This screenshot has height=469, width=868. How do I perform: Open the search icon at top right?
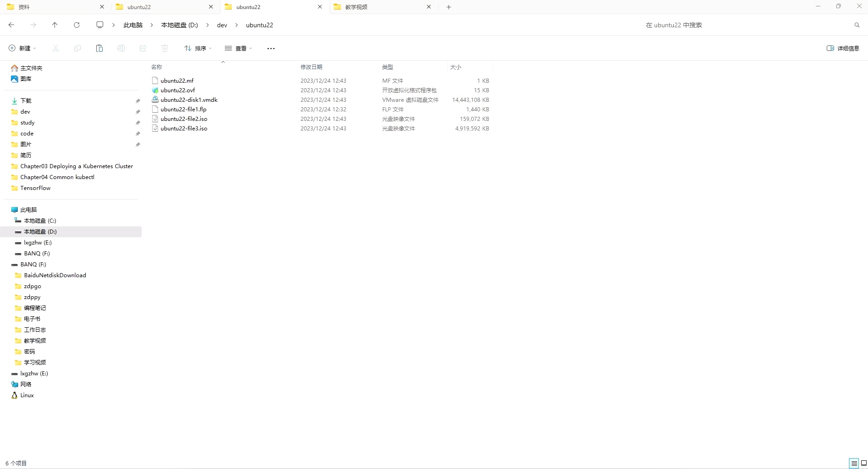(x=857, y=25)
